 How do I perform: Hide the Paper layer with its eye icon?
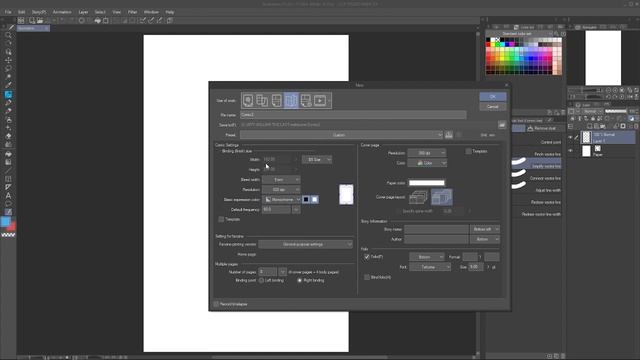(x=571, y=151)
